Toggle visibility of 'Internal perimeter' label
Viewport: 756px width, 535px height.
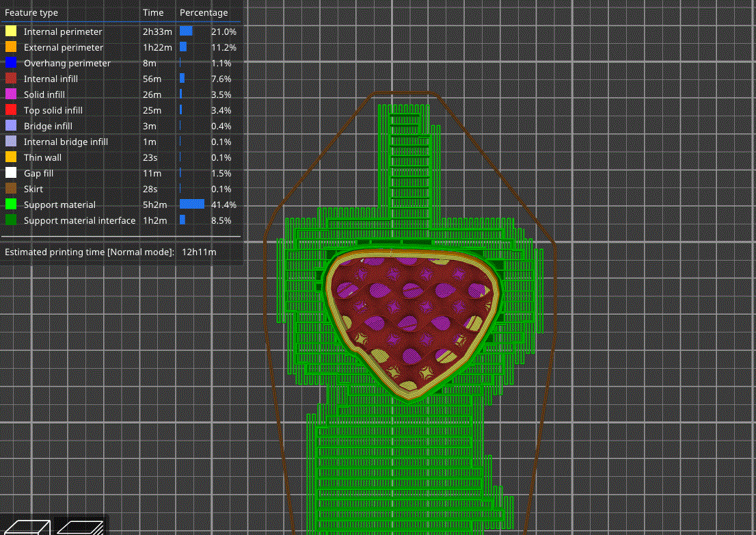pyautogui.click(x=63, y=32)
